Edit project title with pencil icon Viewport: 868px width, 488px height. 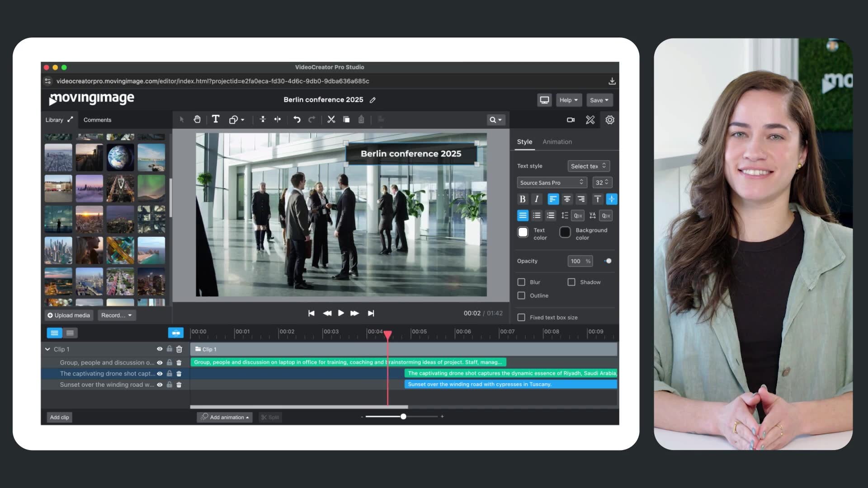coord(373,100)
